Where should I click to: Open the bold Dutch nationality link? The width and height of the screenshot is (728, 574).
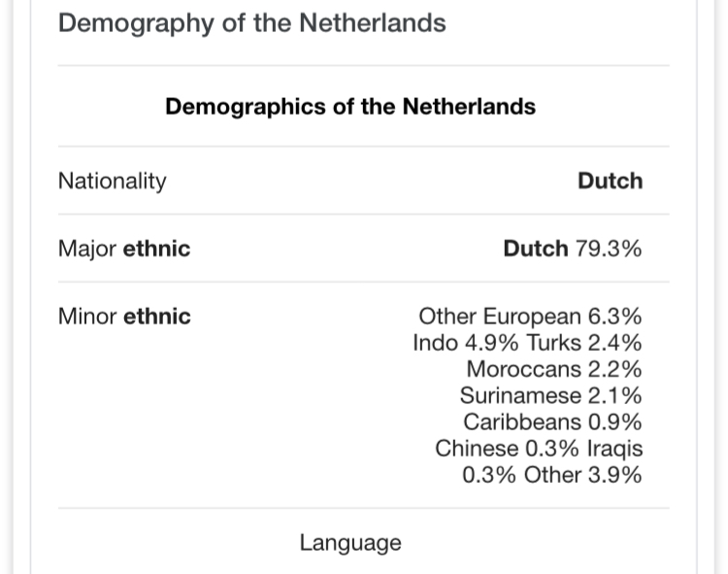pos(611,181)
